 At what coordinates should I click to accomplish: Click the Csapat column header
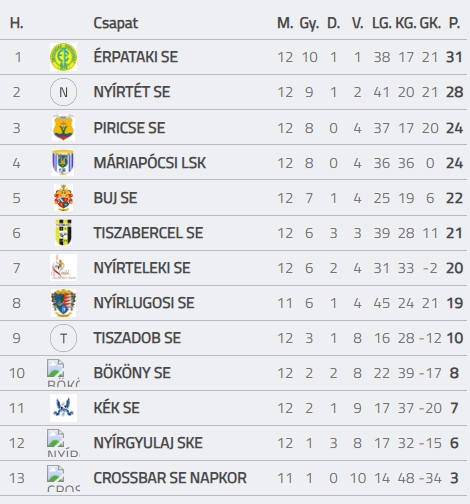coord(116,23)
